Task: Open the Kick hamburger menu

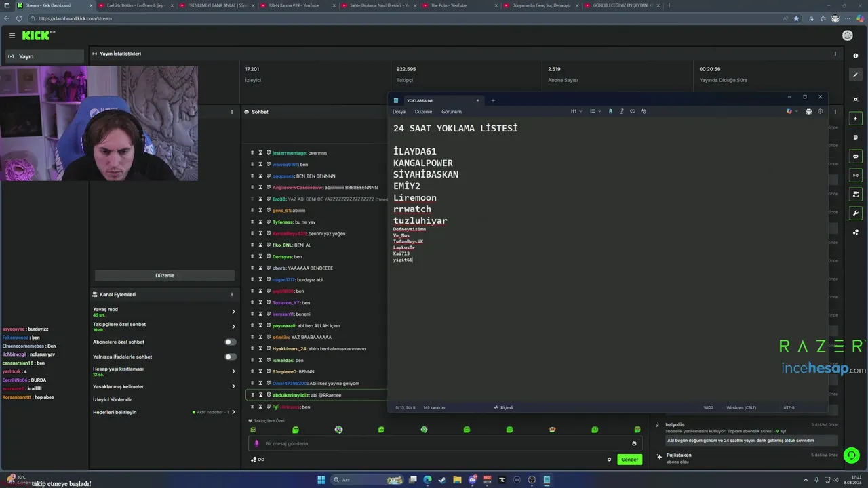Action: tap(12, 35)
